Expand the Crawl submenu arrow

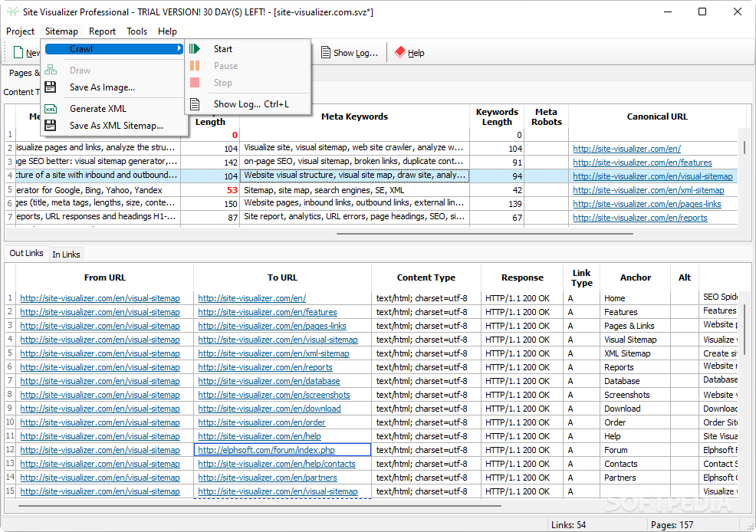point(179,48)
